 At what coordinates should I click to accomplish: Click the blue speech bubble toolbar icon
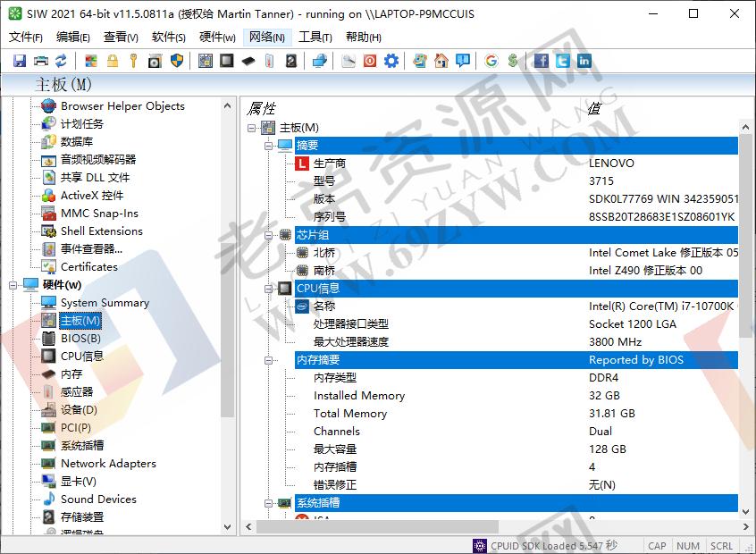(463, 61)
